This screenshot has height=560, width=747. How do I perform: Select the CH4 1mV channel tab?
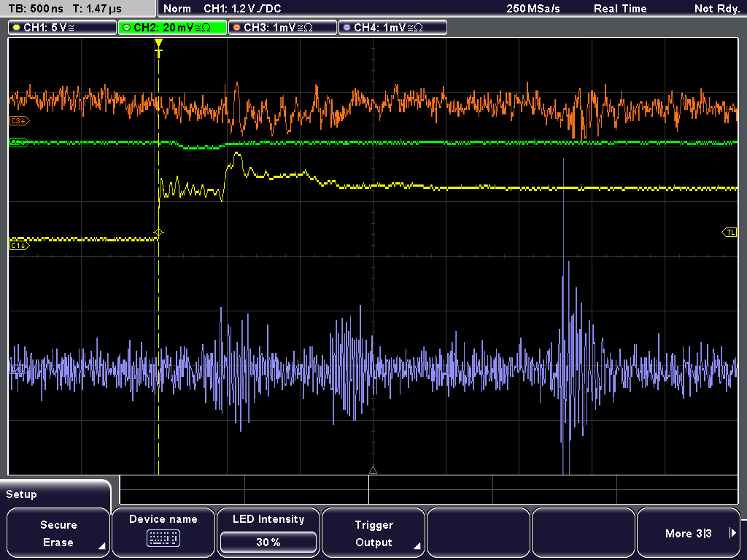click(x=392, y=28)
